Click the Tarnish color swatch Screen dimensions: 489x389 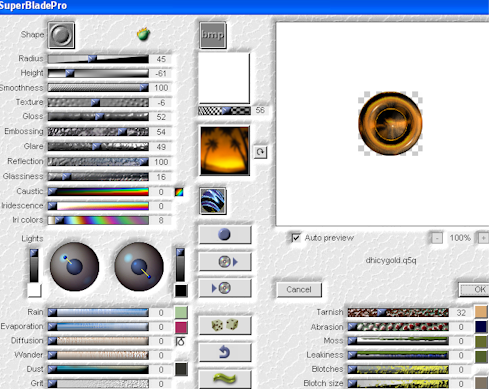pyautogui.click(x=481, y=312)
